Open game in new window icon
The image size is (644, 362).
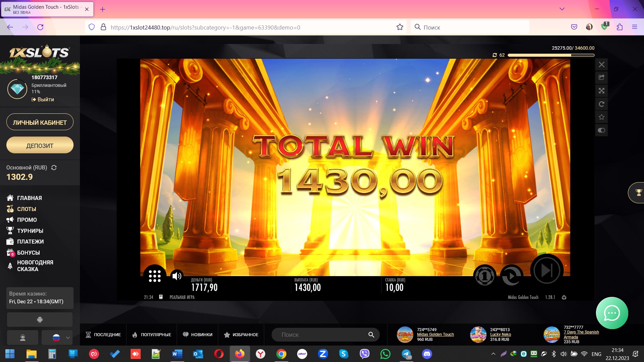601,77
